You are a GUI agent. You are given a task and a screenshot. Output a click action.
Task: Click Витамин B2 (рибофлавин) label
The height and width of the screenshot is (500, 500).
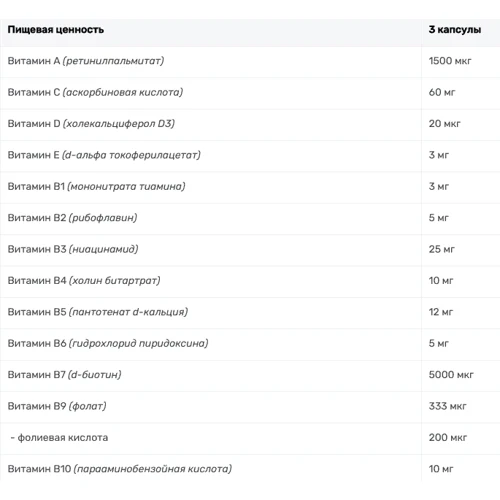click(x=72, y=218)
